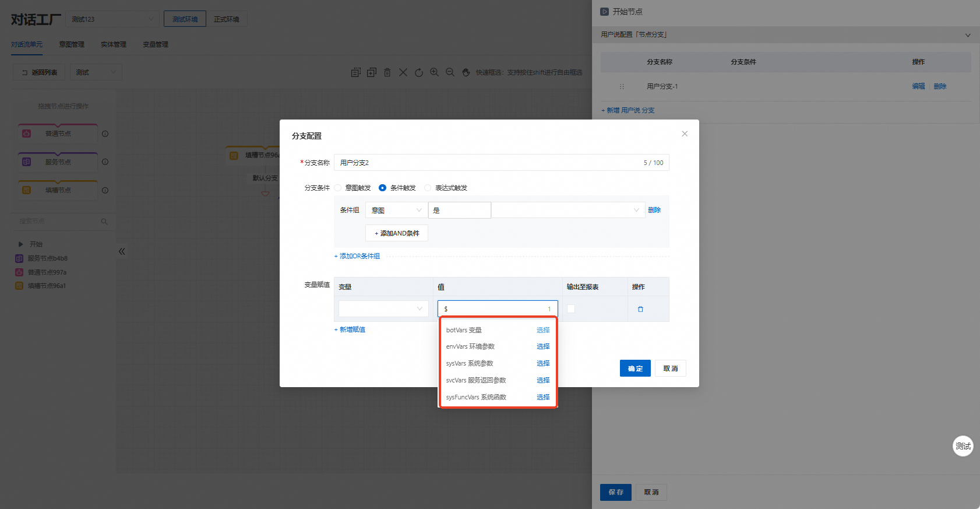Click the 保存 button in side panel
The width and height of the screenshot is (980, 509).
click(x=616, y=492)
